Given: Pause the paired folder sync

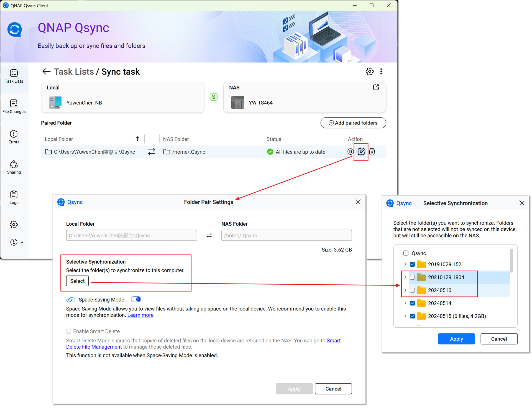Looking at the screenshot, I should click(x=350, y=152).
